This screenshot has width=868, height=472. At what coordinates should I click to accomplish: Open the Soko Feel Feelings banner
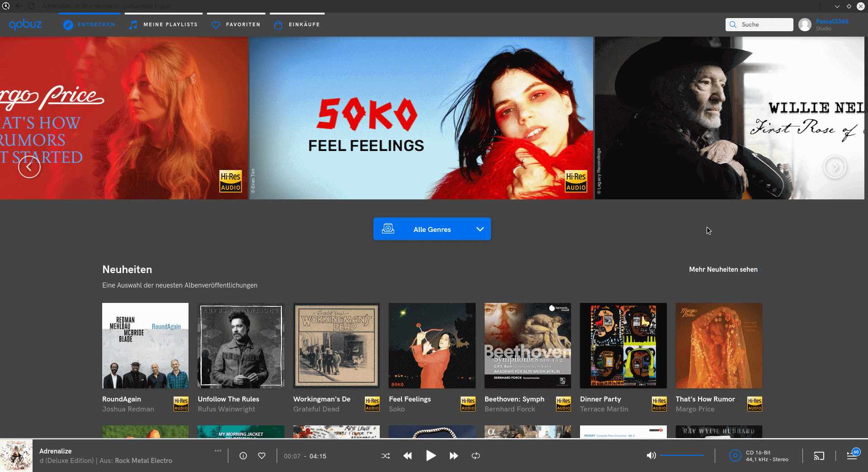(421, 118)
